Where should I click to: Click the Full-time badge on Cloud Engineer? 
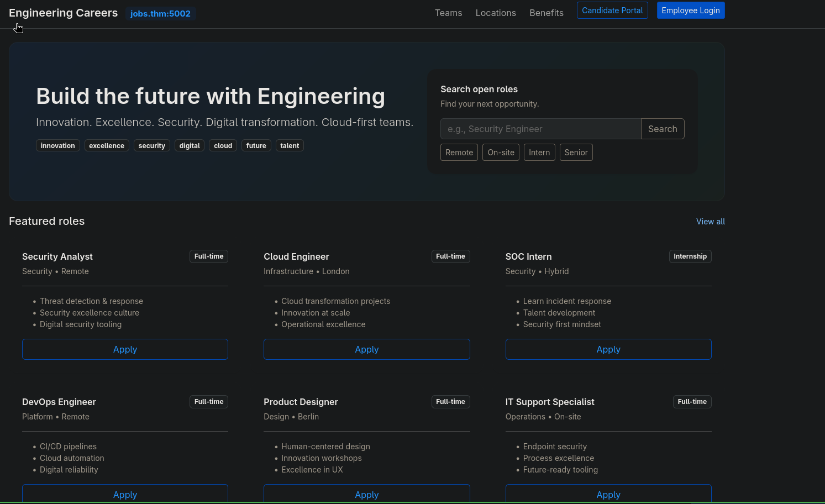[x=450, y=256]
